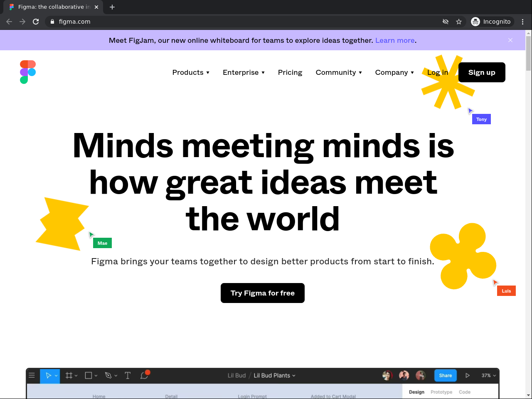This screenshot has width=532, height=399.
Task: Expand the Products dropdown menu
Action: (x=191, y=72)
